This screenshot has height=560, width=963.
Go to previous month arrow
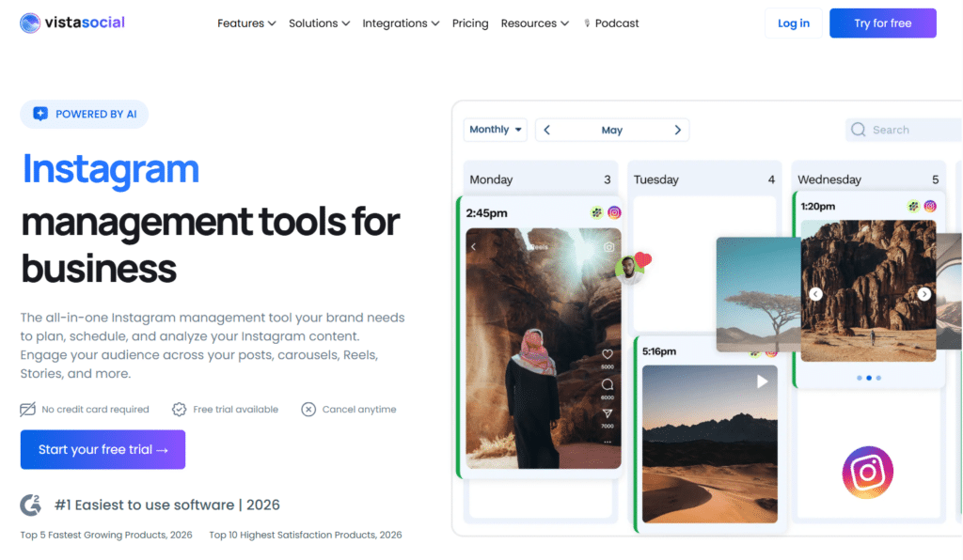click(546, 130)
